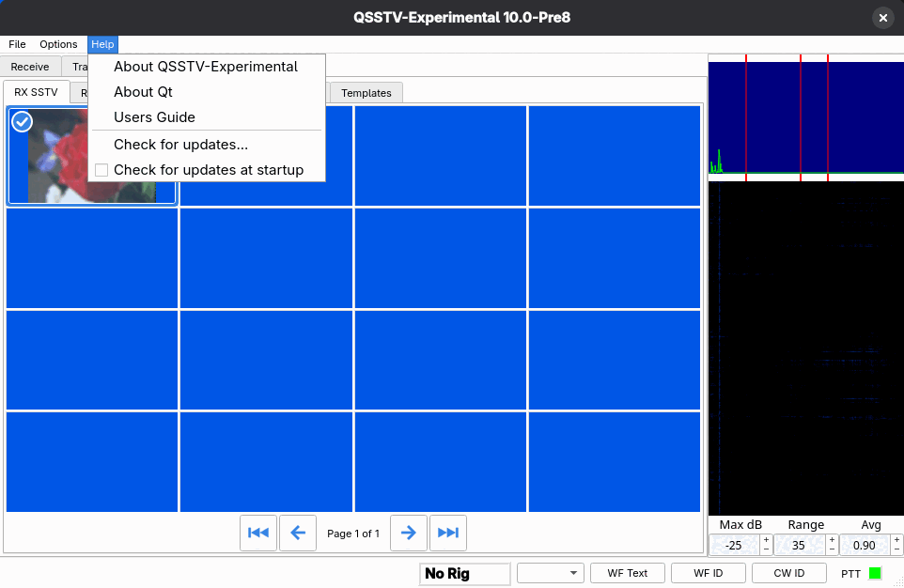Close the Help menu
The width and height of the screenshot is (904, 588).
coord(102,44)
